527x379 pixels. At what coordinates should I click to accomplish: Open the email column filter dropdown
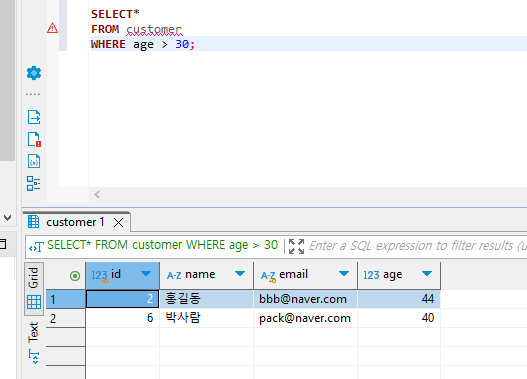344,274
